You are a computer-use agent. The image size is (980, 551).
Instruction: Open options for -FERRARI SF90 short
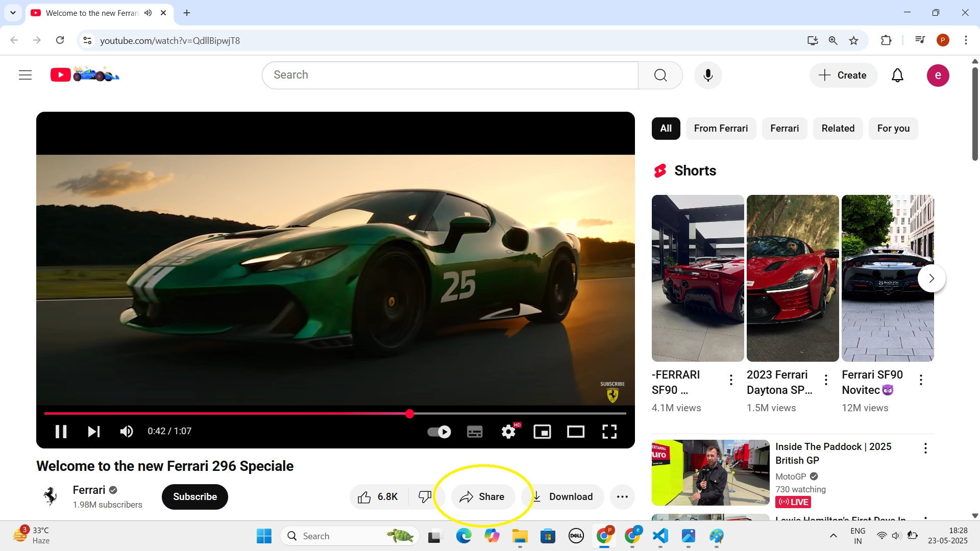pos(731,380)
